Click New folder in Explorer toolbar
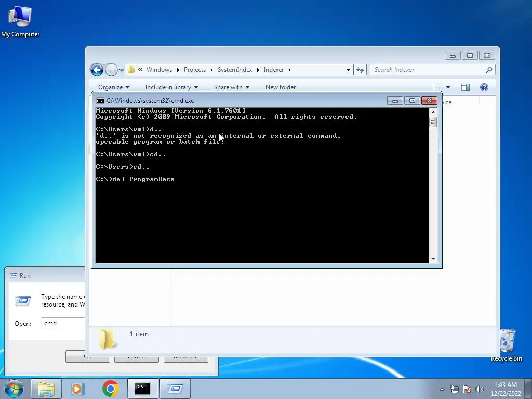This screenshot has width=532, height=399. coord(281,87)
